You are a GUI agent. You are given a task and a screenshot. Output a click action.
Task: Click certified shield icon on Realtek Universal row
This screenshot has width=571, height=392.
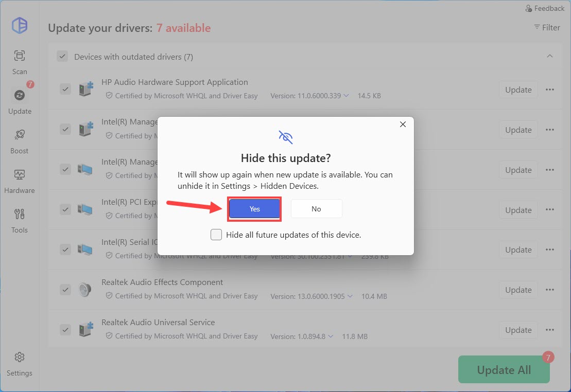click(109, 335)
